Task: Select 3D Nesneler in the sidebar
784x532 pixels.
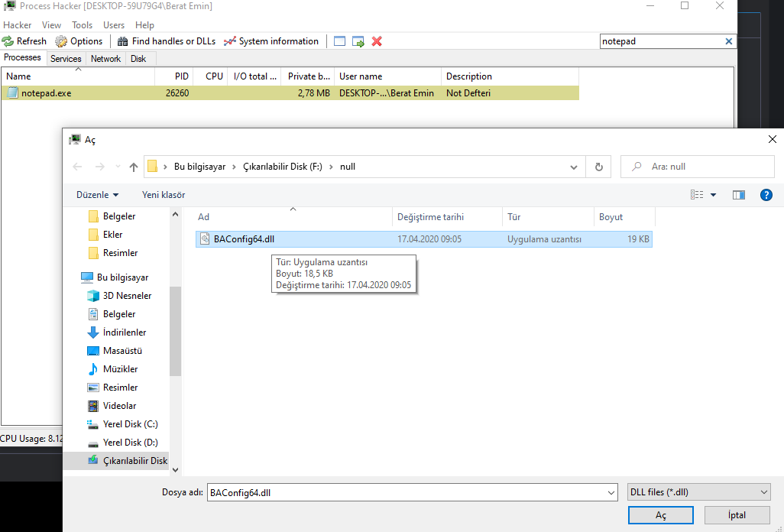Action: (x=127, y=296)
